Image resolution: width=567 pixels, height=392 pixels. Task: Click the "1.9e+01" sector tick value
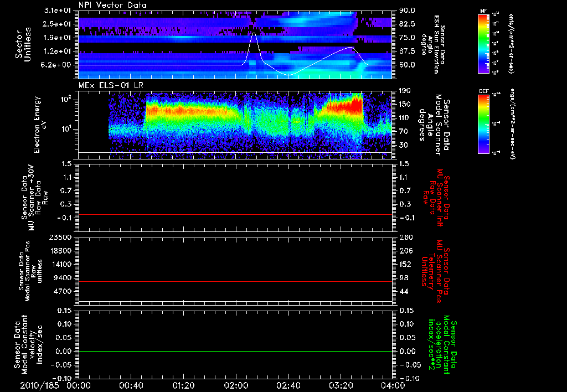click(x=57, y=38)
